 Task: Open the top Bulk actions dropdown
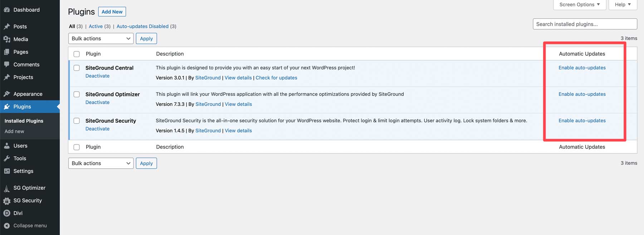(x=101, y=39)
